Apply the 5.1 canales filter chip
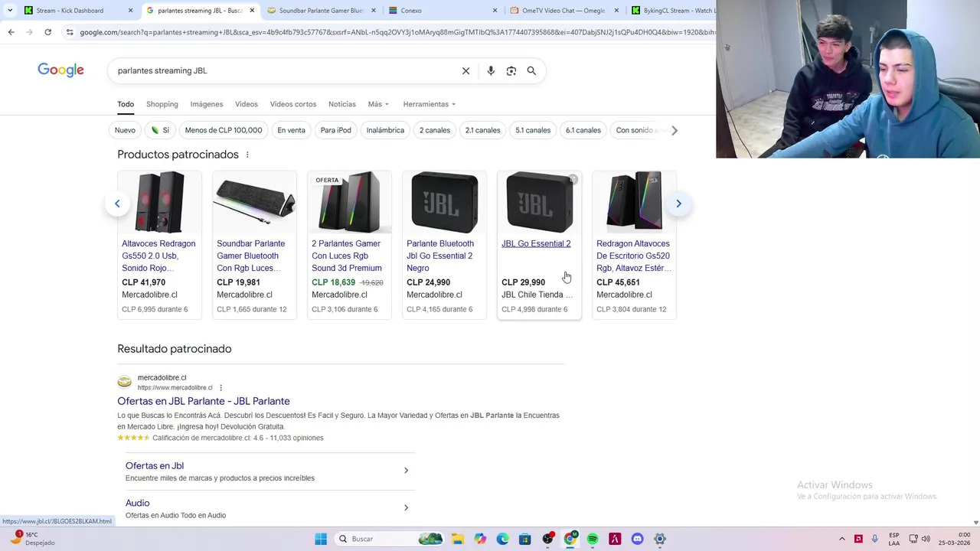This screenshot has height=551, width=980. tap(533, 130)
